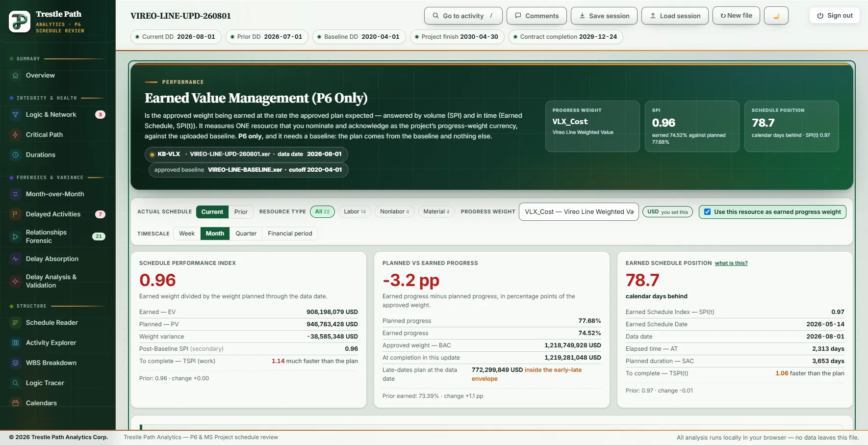Toggle dark mode with the moon icon
The image size is (868, 445).
pos(776,16)
